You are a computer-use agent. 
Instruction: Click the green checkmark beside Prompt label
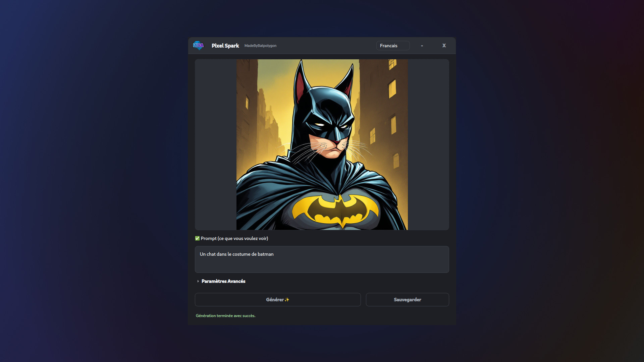tap(197, 238)
